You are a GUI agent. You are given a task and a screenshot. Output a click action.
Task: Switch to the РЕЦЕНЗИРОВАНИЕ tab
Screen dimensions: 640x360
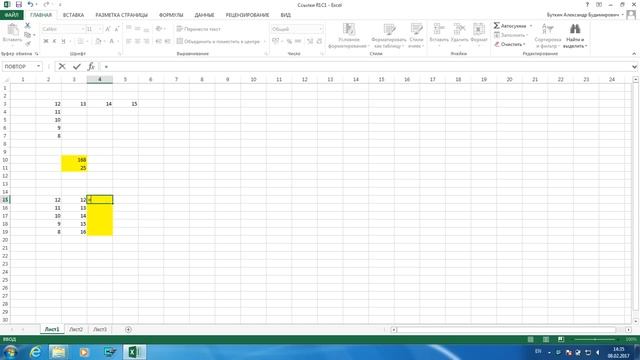[x=247, y=15]
